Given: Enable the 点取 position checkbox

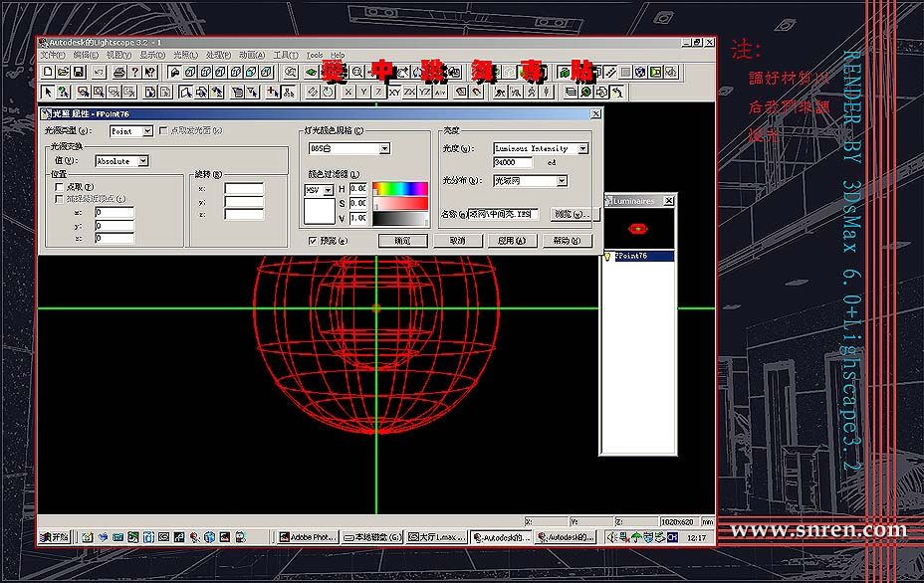Looking at the screenshot, I should 60,187.
